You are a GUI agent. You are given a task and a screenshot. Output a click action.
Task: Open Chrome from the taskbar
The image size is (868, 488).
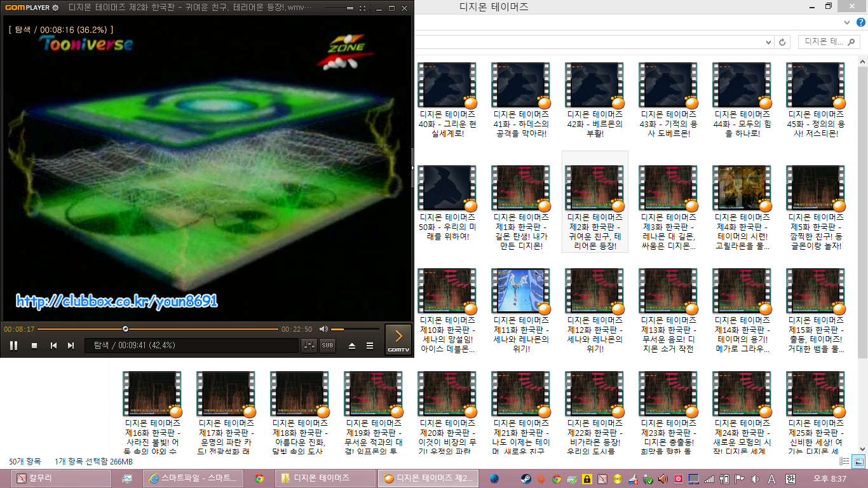pos(259,478)
